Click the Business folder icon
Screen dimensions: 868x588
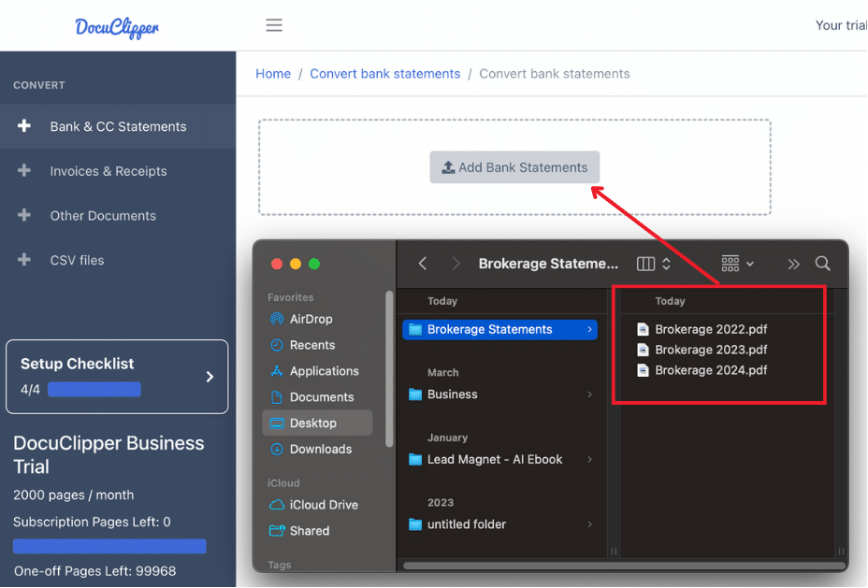point(415,394)
